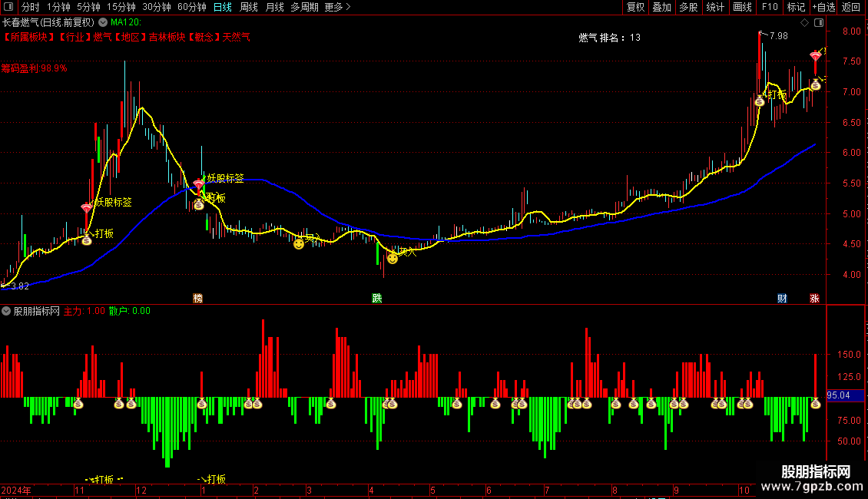Click the 8.00 price axis label

pyautogui.click(x=851, y=31)
